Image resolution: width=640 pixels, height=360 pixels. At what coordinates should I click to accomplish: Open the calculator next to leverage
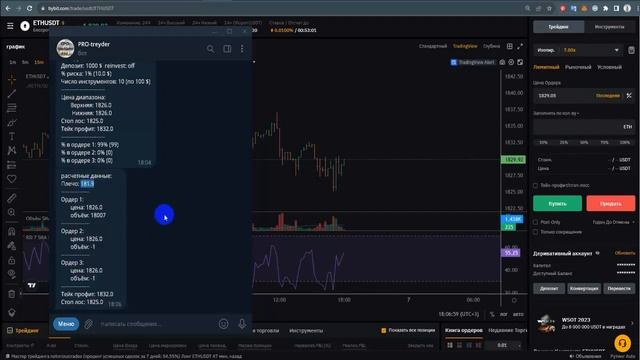(x=631, y=50)
